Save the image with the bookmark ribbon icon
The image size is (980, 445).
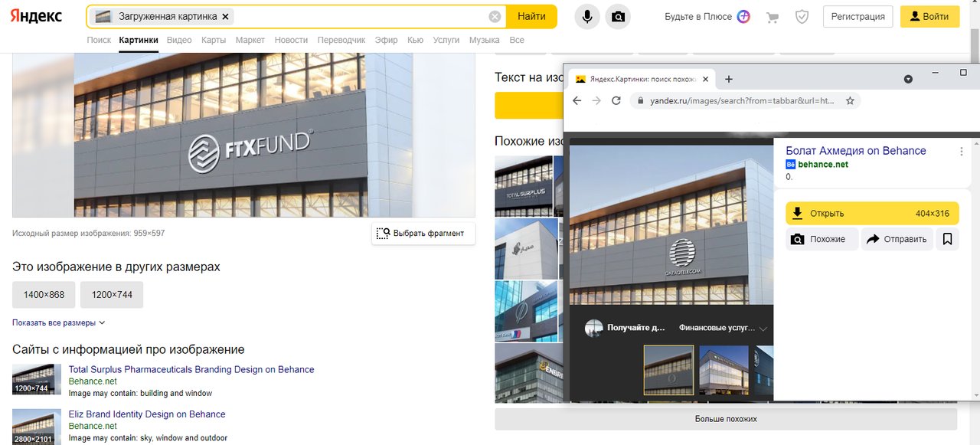tap(948, 239)
